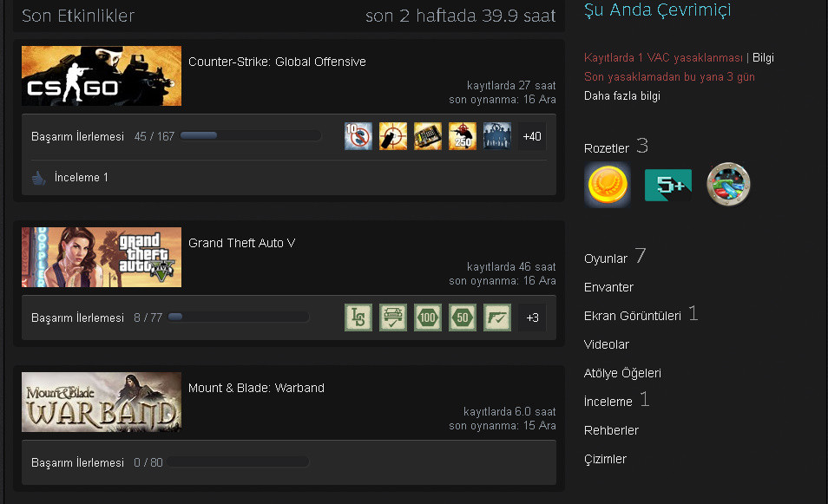Open the Grand Theft Auto V banner thumbnail

click(x=102, y=258)
